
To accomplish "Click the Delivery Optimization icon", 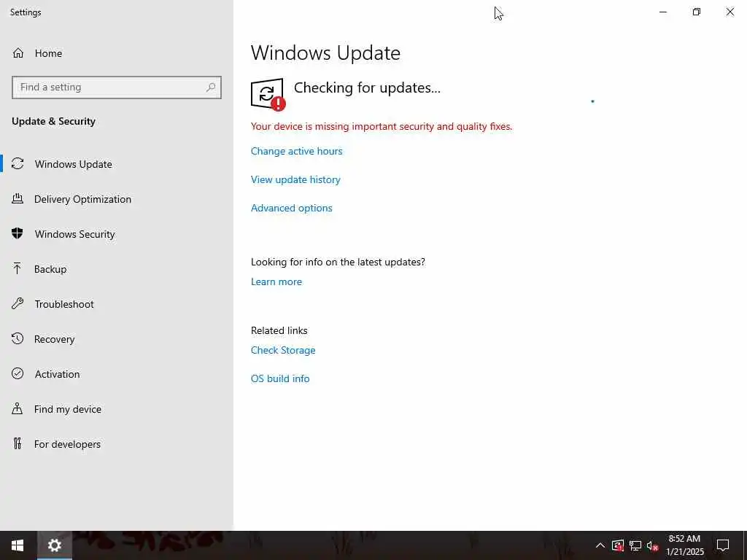I will point(18,199).
